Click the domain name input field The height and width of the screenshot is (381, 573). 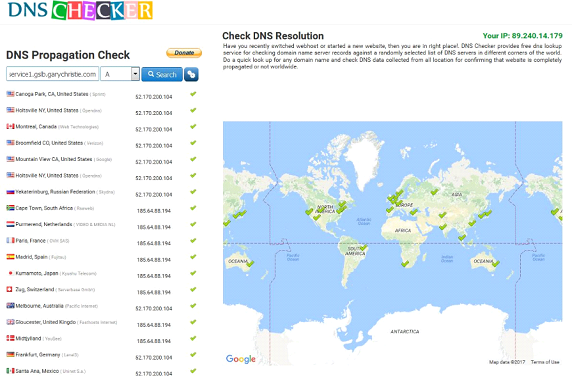[52, 74]
